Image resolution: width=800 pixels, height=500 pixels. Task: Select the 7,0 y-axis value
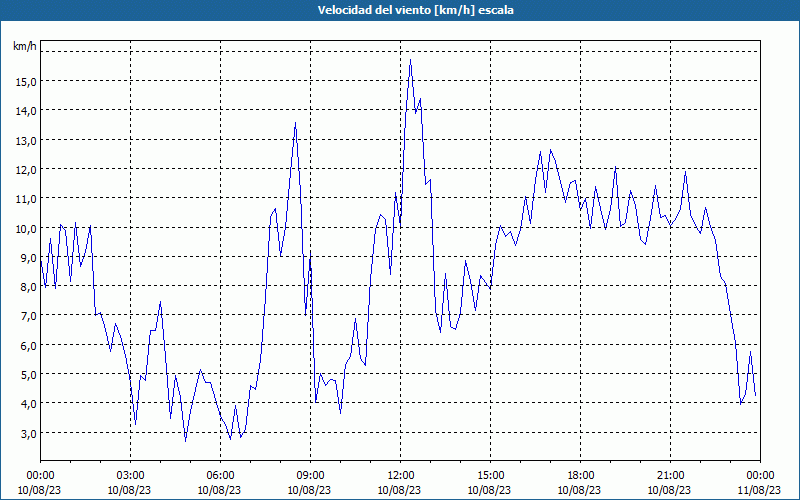pyautogui.click(x=28, y=316)
